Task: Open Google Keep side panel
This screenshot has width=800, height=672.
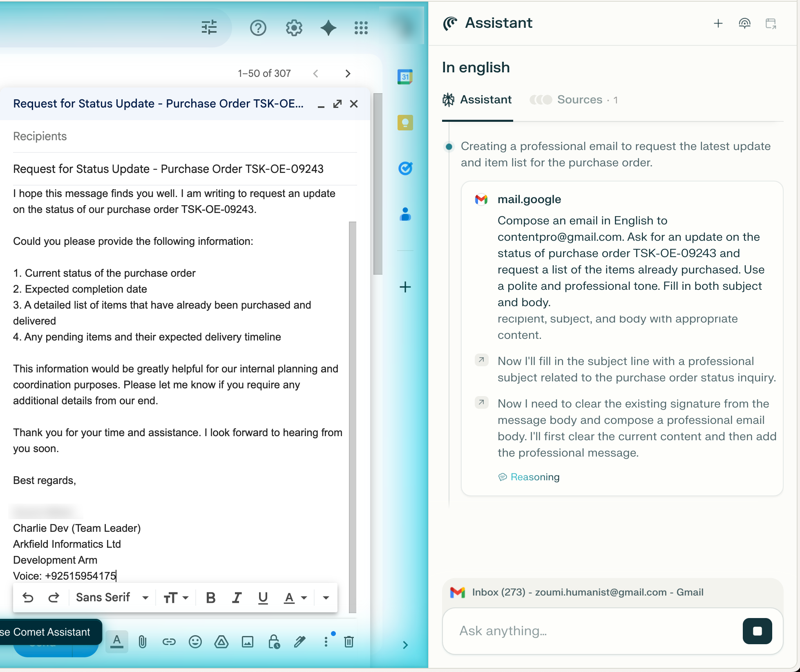Action: (x=405, y=122)
